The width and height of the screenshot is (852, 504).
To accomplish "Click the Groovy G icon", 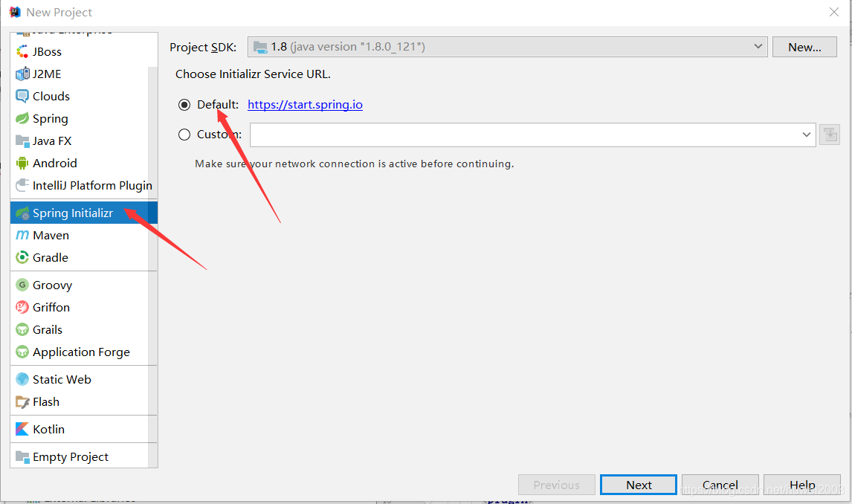I will pos(22,285).
